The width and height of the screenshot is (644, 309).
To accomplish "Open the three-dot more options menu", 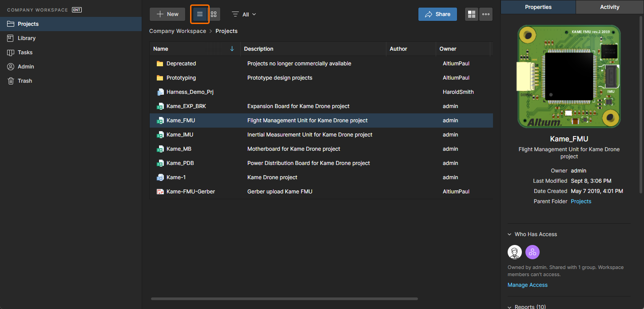I will pos(486,14).
